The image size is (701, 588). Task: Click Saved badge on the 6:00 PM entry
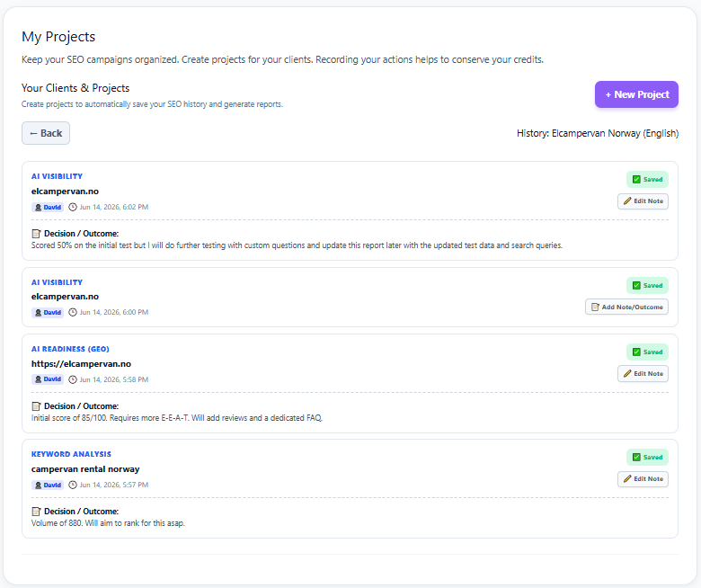point(647,285)
